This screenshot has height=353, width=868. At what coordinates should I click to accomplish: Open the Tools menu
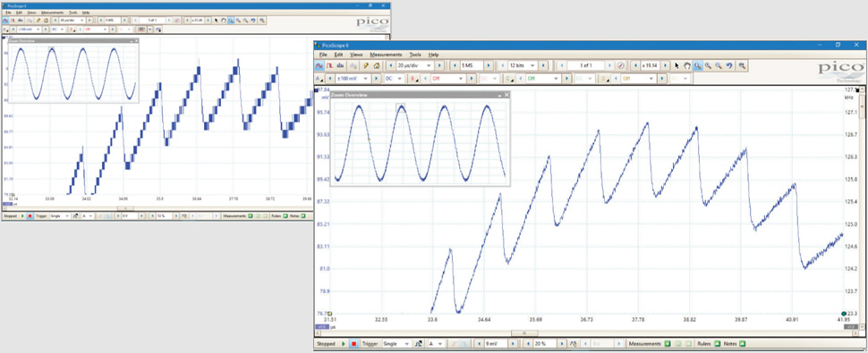pos(415,55)
